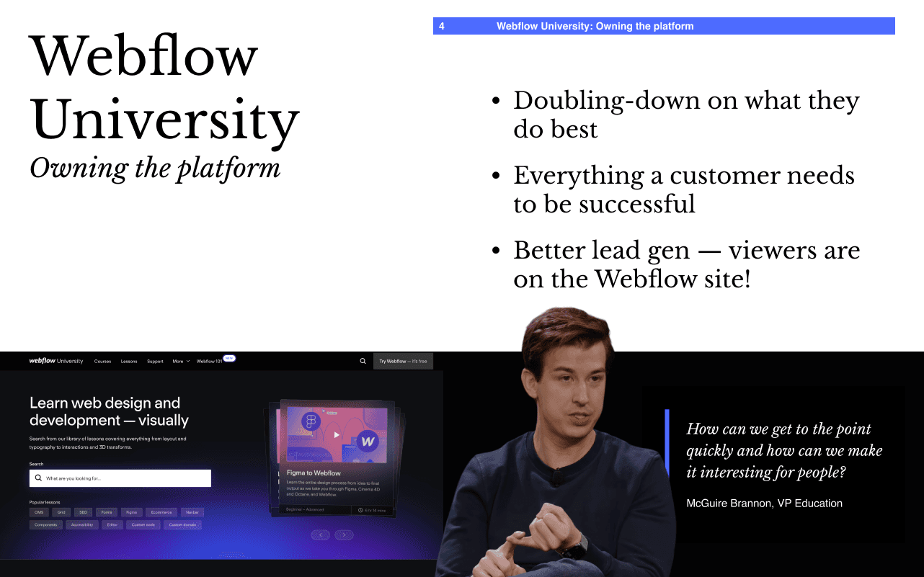Screen dimensions: 924x577
Task: Click the 'Owning the platform' subtitle
Action: 155,168
